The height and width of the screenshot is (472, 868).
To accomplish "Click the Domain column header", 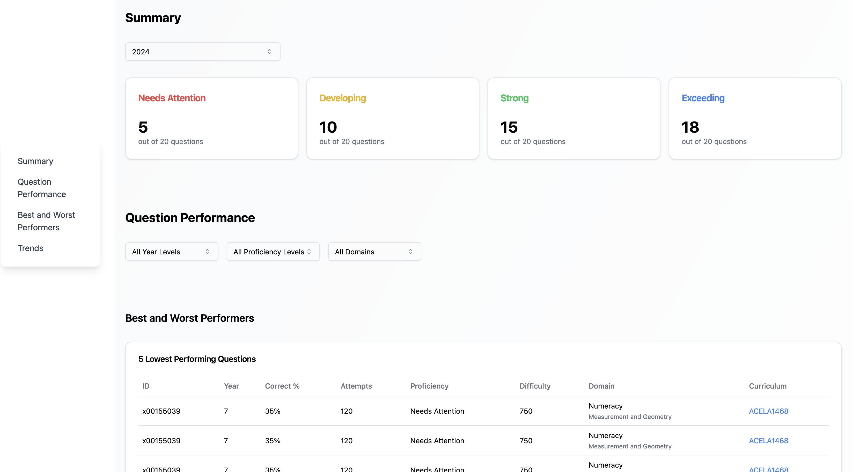I will tap(601, 386).
